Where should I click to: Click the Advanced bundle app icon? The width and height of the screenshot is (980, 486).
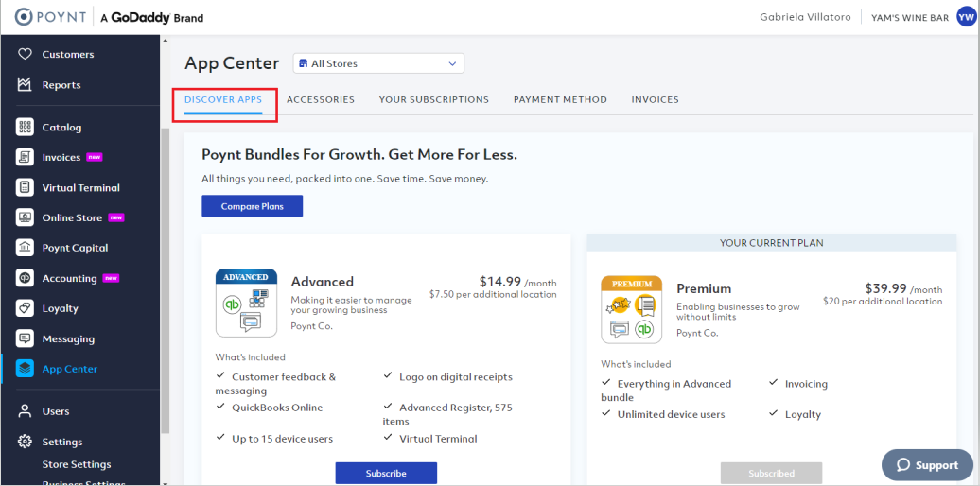pyautogui.click(x=246, y=303)
